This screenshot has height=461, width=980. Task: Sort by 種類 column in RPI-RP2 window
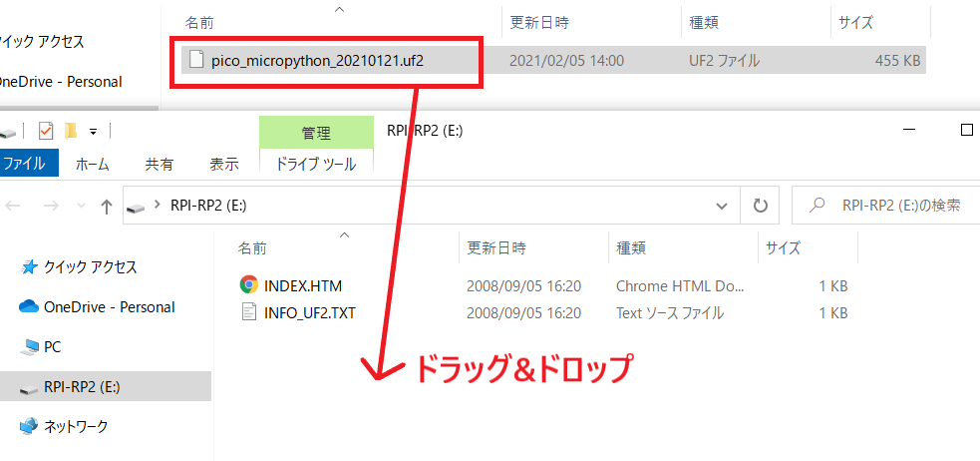[631, 247]
